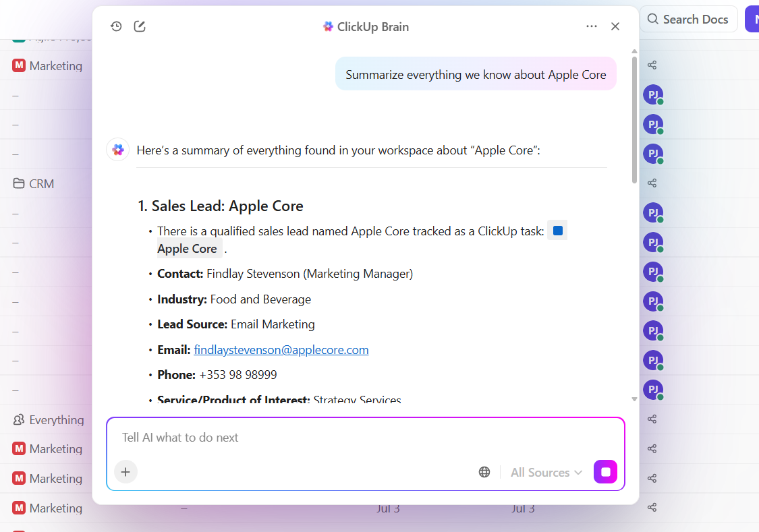
Task: Click the share icon in the CRM row
Action: coord(652,183)
